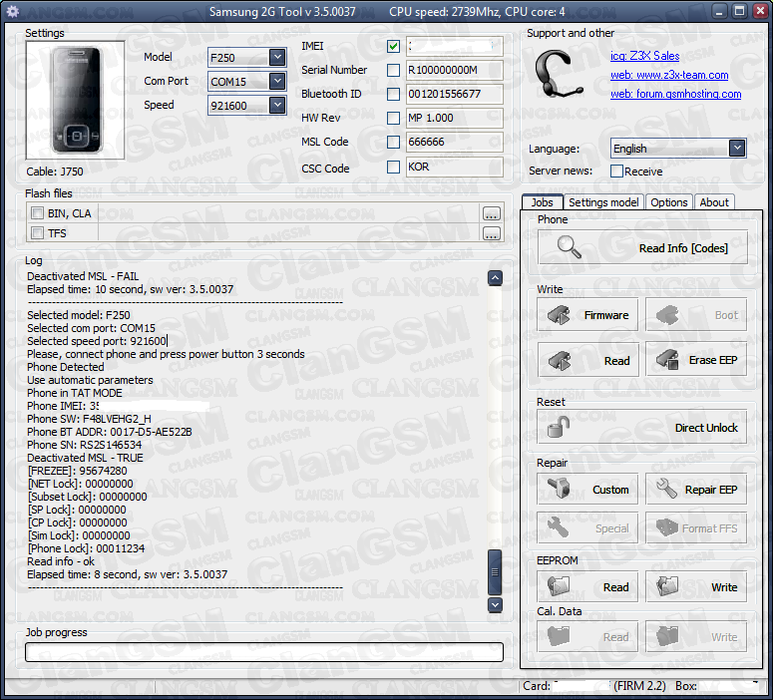Click the CSC Code field KOR

coord(454,168)
